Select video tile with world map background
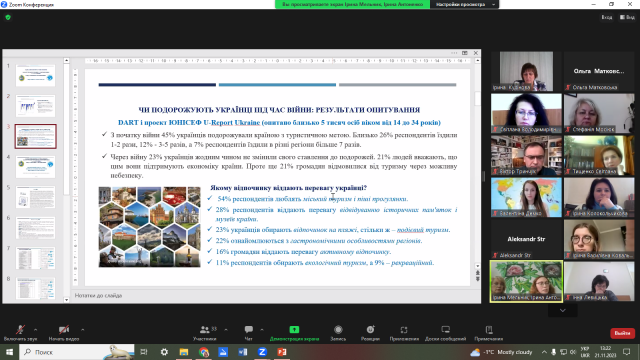 click(x=526, y=197)
